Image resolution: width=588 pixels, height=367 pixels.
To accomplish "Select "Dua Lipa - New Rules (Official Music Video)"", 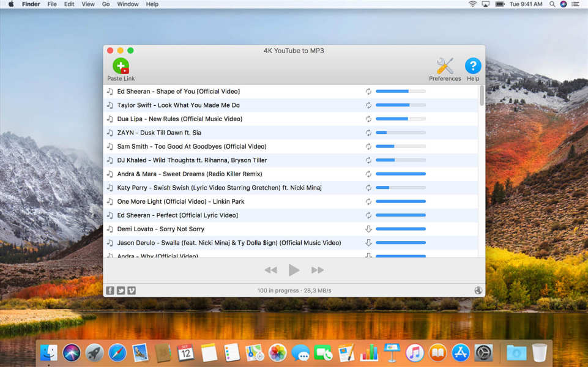I will pos(180,119).
